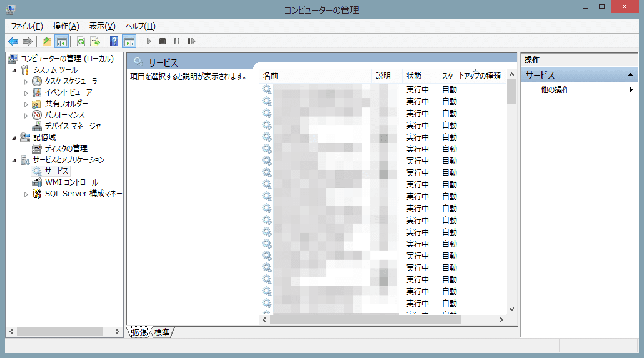
Task: Refresh the services list
Action: pyautogui.click(x=81, y=41)
